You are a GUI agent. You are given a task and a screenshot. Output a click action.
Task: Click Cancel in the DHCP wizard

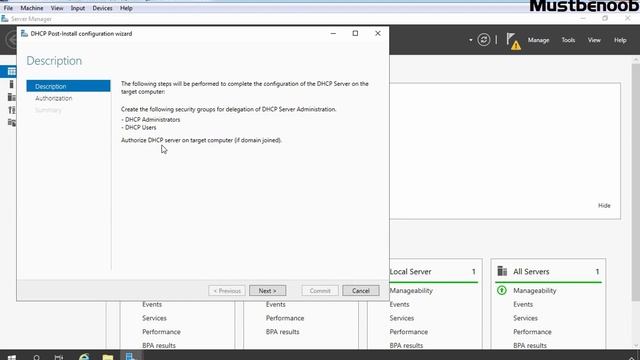360,291
